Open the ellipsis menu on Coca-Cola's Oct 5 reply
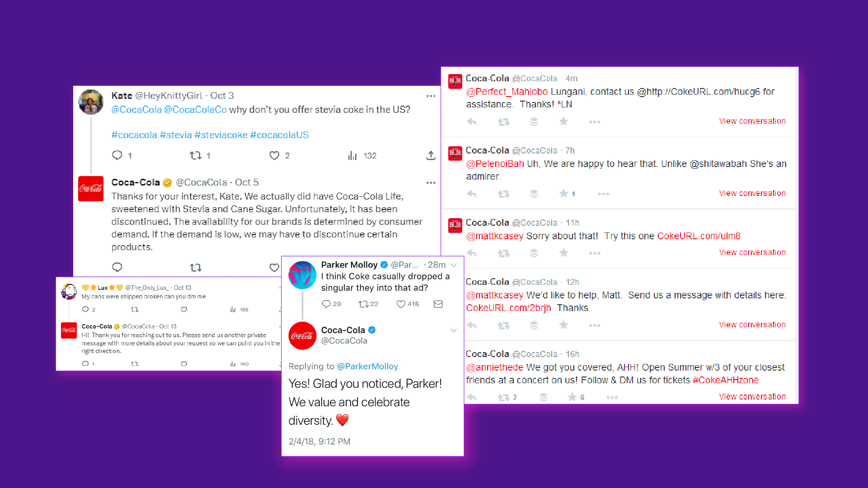Screen dimensions: 868x488 (431, 182)
